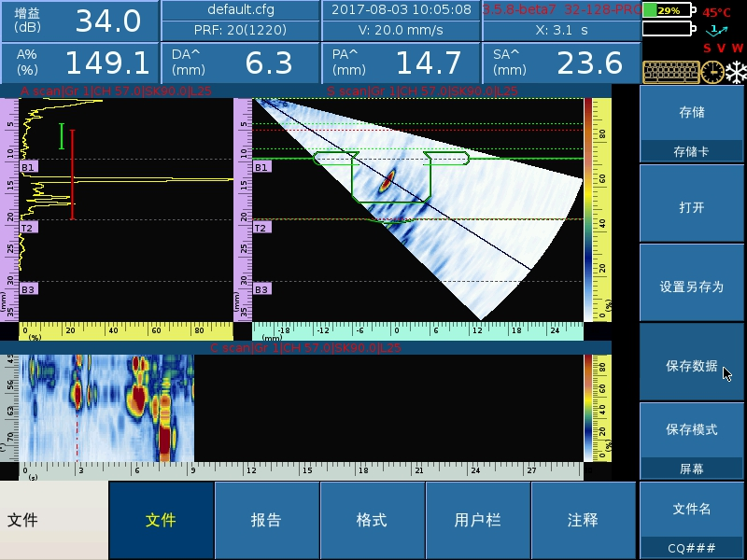
Task: Open the 注释 tab
Action: pos(584,520)
